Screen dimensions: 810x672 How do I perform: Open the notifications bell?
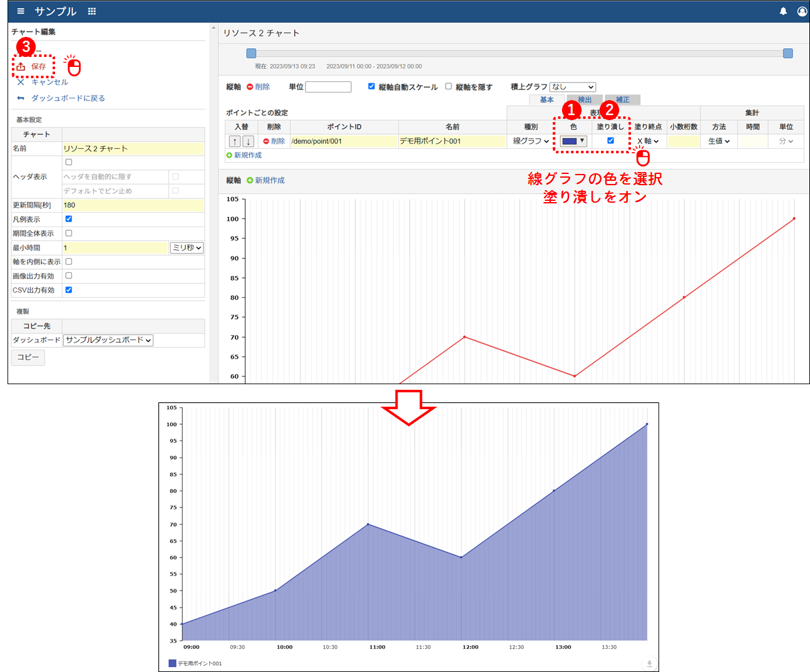click(783, 11)
